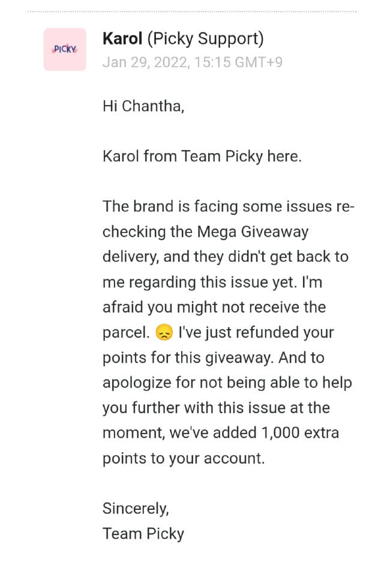Click the "Team Picky" signature

143,533
